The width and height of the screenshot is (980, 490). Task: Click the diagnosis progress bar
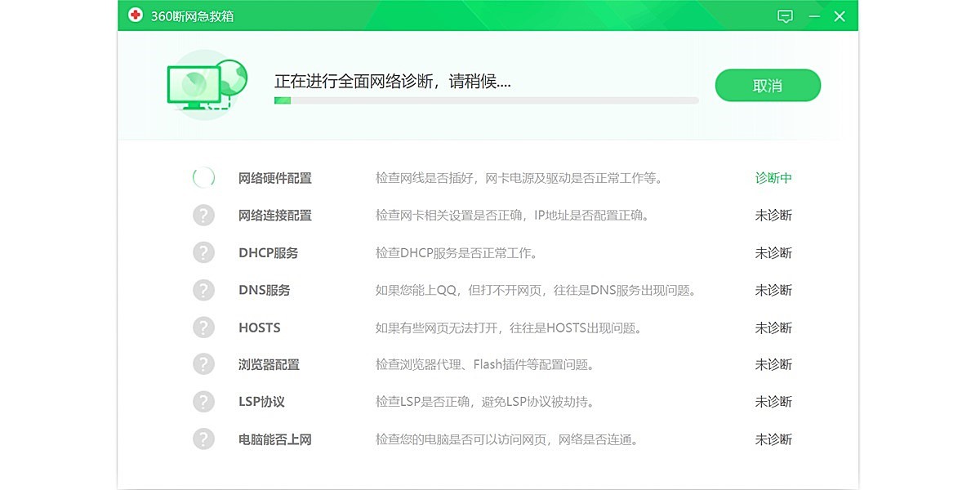[486, 100]
